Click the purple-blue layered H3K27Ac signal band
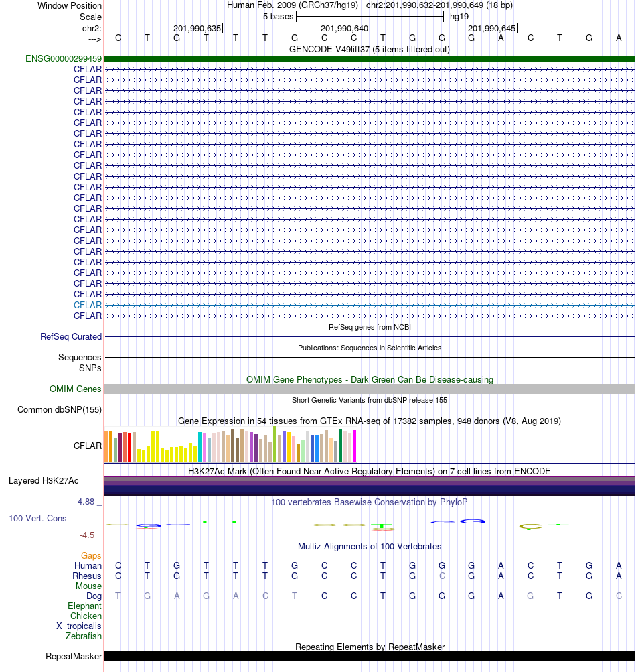 point(370,486)
